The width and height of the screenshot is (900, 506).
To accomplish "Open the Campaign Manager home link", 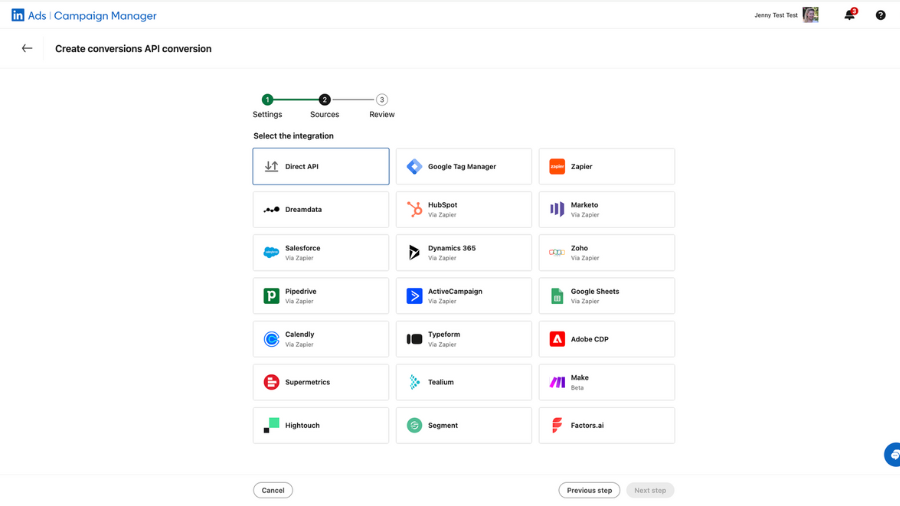I will click(x=105, y=15).
